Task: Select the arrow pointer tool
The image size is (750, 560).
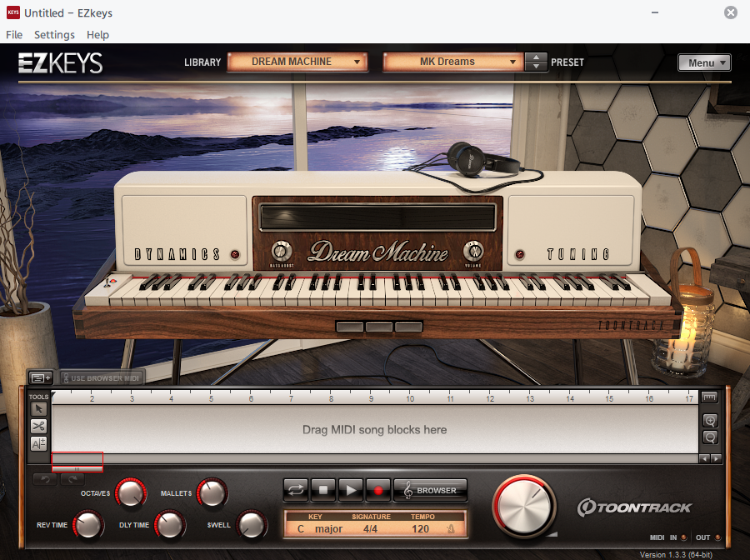Action: point(39,408)
